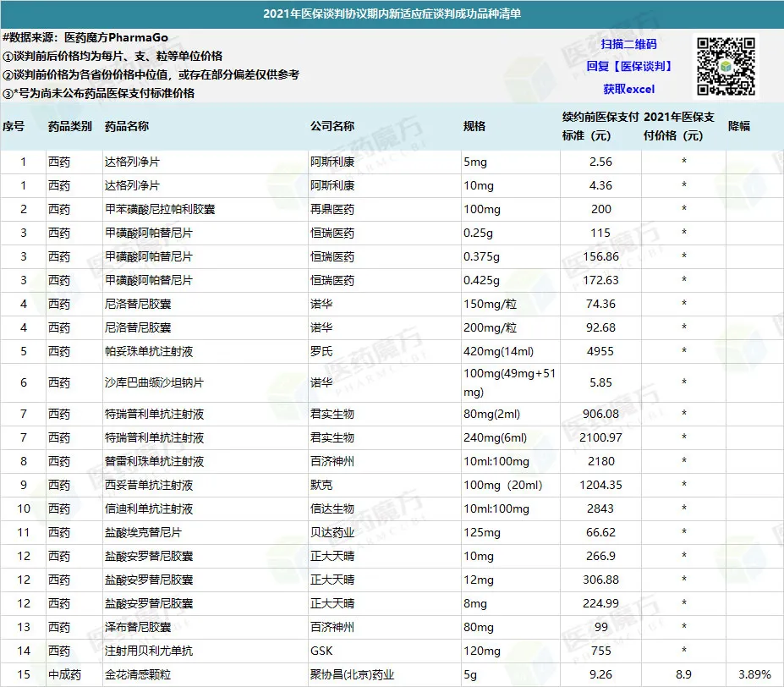The image size is (784, 687).
Task: Select the price cell '2100.97'
Action: coord(600,437)
